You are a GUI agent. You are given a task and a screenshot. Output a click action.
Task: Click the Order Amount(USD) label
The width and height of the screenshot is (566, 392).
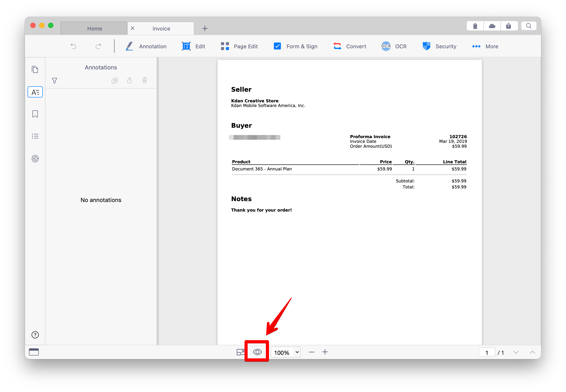[371, 146]
